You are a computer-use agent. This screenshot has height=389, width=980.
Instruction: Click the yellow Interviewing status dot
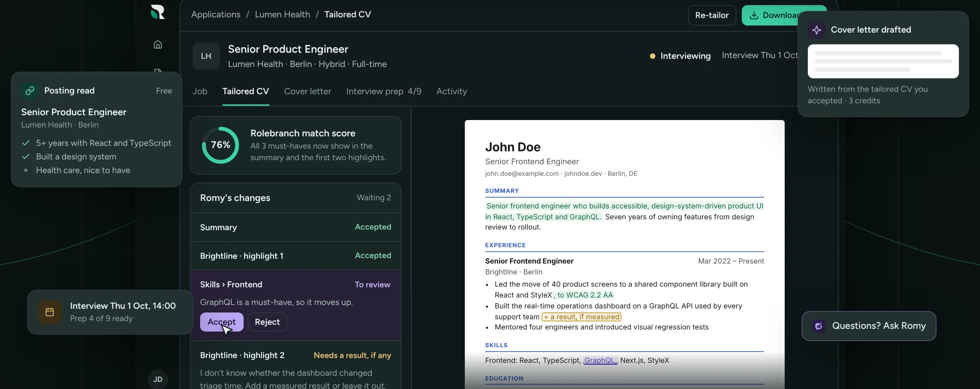click(x=652, y=56)
